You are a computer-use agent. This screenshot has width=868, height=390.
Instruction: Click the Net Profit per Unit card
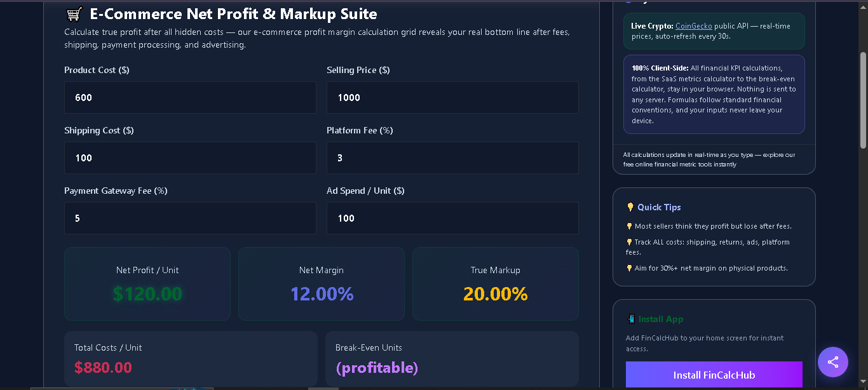[x=147, y=284]
